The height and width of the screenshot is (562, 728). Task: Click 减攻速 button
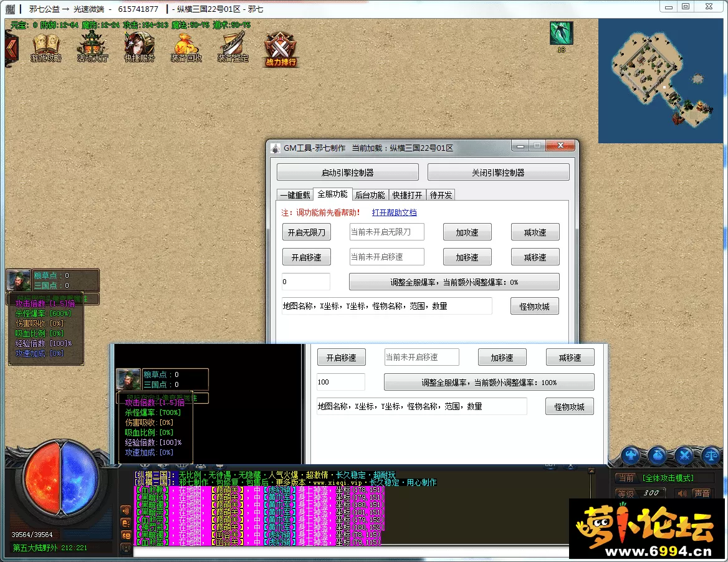tap(535, 232)
